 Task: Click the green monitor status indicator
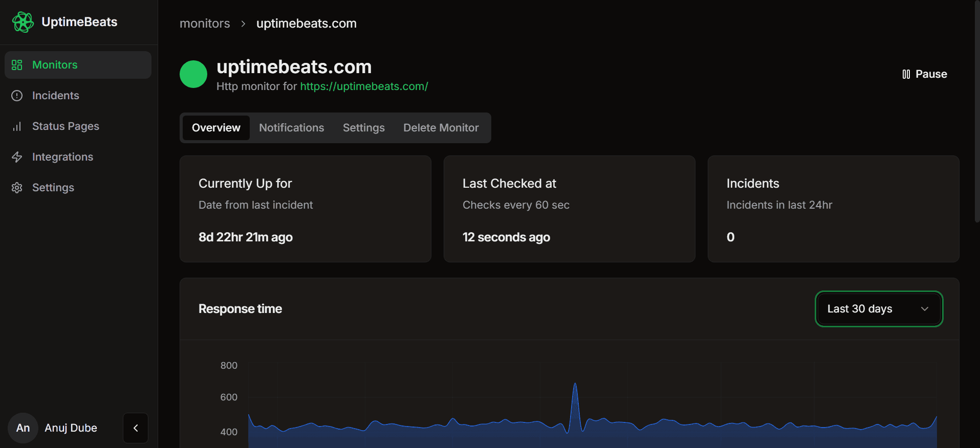(193, 74)
